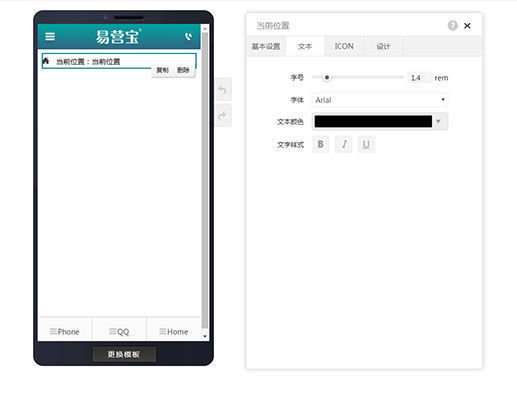
Task: Tap the phone call icon in header
Action: (x=189, y=36)
